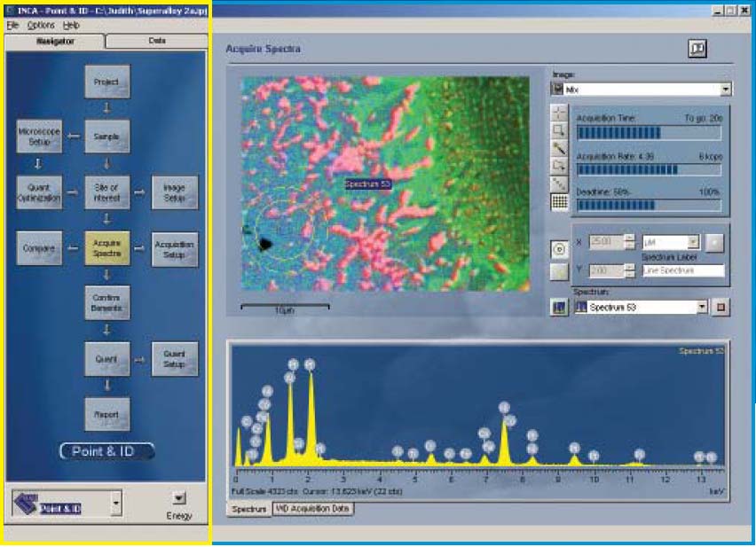Select the freehand region tool
The width and height of the screenshot is (756, 547).
559,166
